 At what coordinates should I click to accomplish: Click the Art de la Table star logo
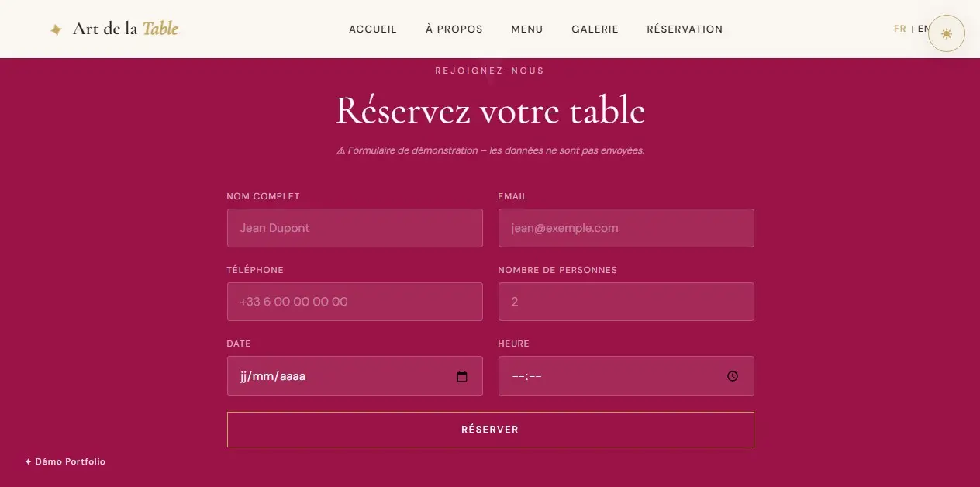pyautogui.click(x=56, y=29)
